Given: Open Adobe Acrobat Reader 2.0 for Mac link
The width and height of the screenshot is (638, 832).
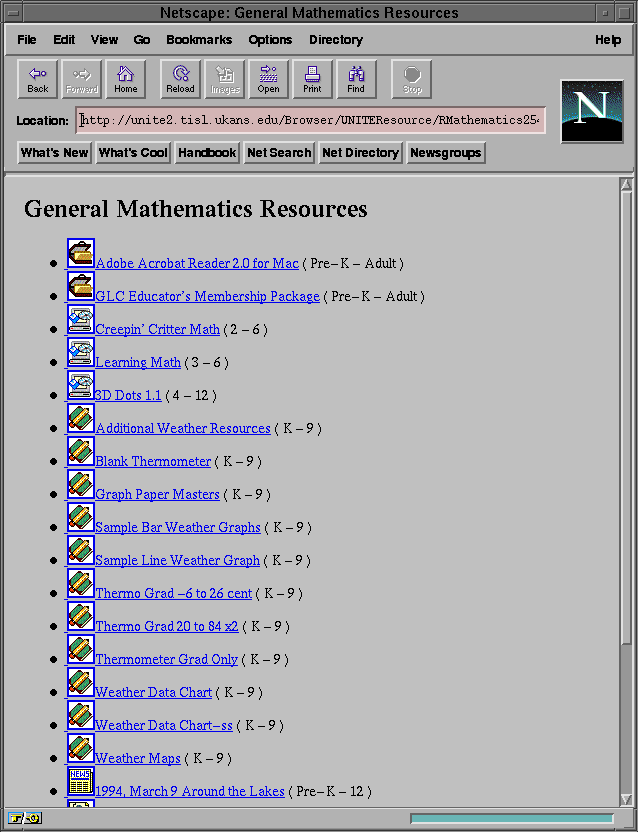Looking at the screenshot, I should (x=197, y=263).
